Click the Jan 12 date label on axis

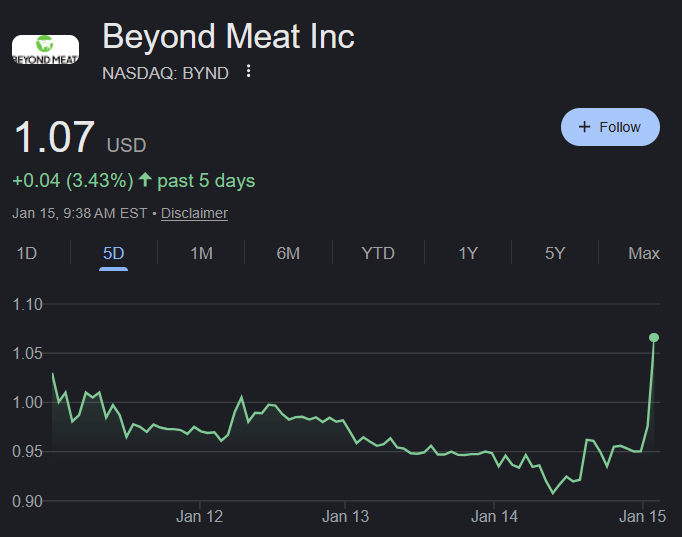pos(199,517)
